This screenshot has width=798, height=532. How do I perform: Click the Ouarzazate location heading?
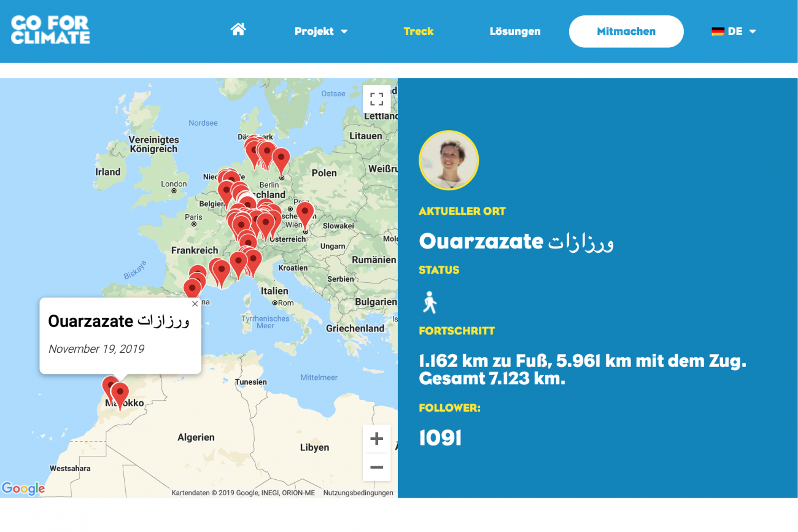pos(516,241)
